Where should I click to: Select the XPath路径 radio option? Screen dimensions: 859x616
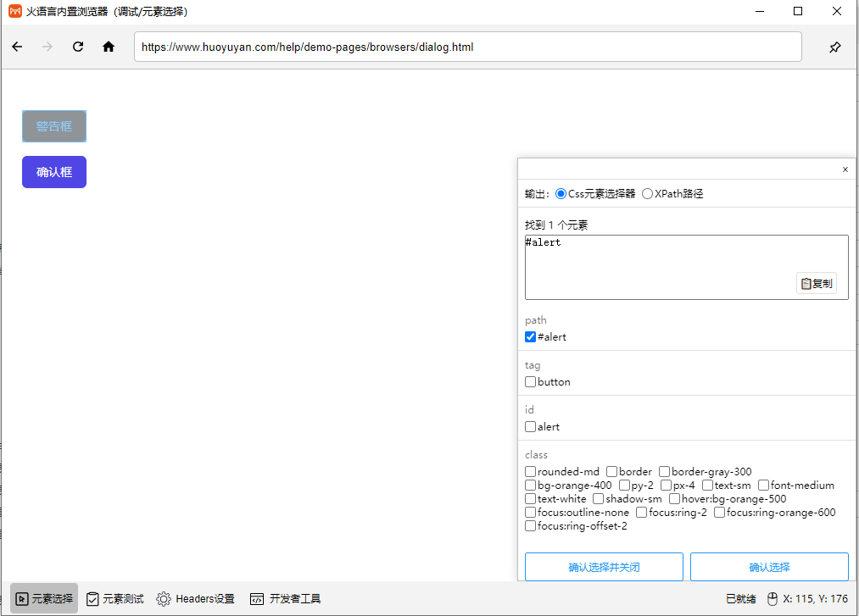click(x=646, y=193)
